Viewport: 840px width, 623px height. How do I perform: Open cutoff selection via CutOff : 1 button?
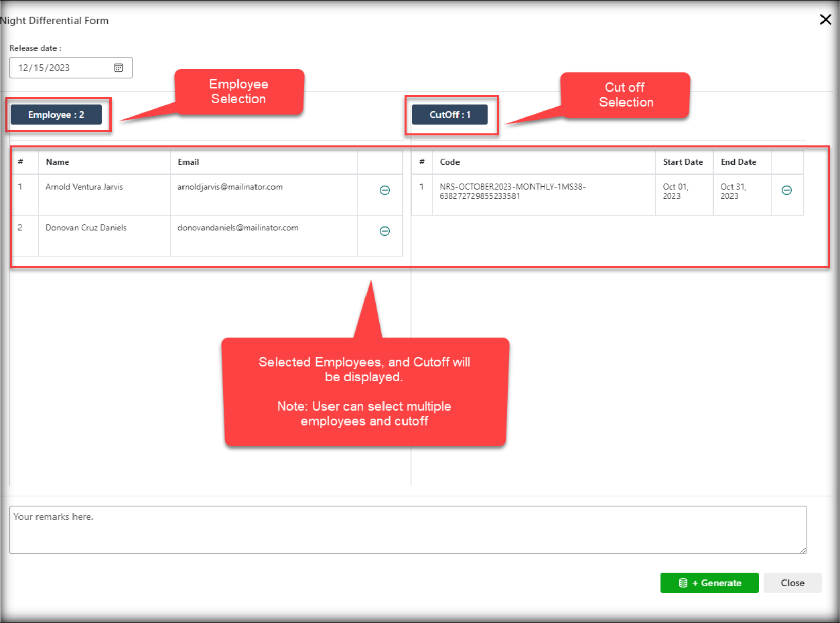[450, 115]
